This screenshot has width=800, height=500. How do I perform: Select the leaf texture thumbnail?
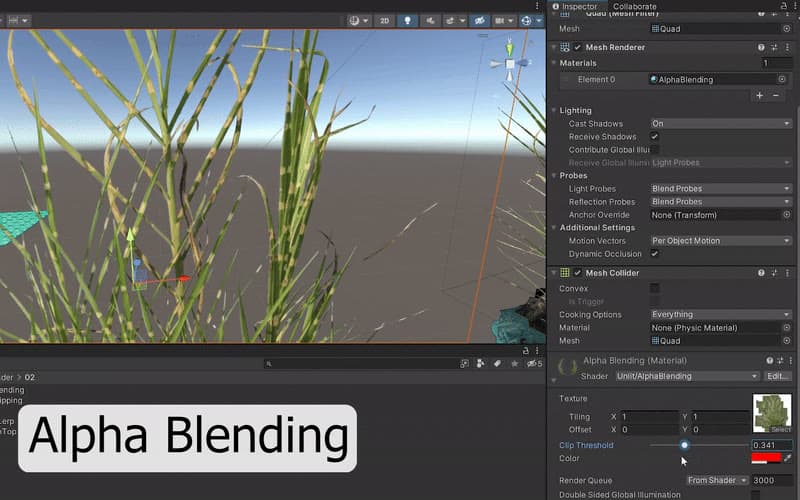click(x=772, y=413)
